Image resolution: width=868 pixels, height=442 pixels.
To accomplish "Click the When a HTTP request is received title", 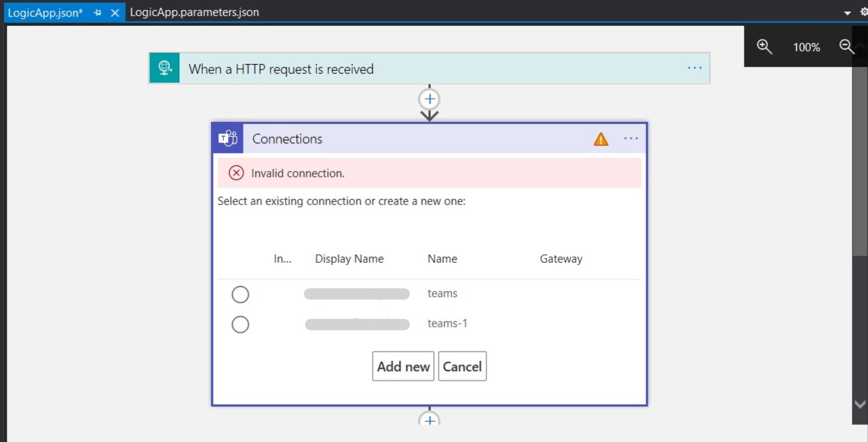I will (281, 69).
